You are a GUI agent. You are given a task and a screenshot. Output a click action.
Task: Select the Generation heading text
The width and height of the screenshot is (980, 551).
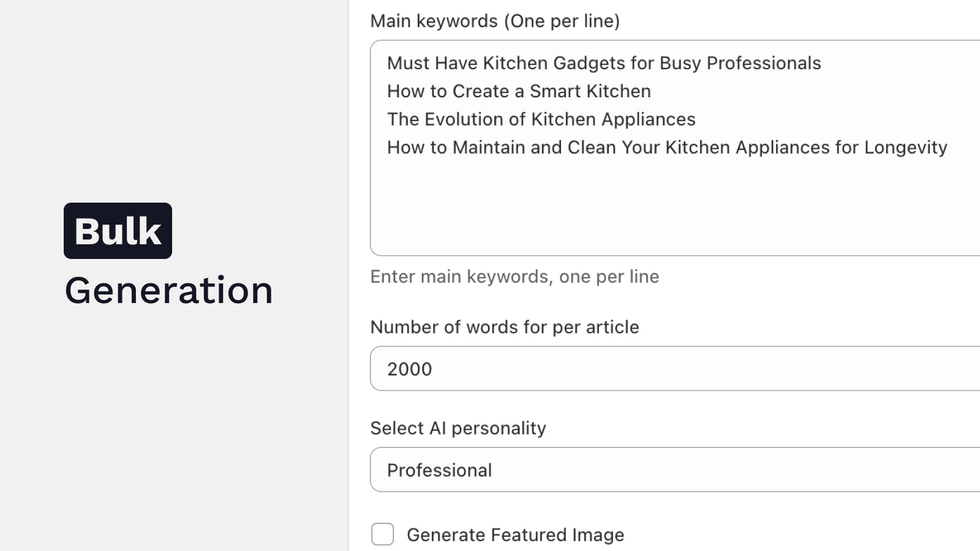click(170, 290)
